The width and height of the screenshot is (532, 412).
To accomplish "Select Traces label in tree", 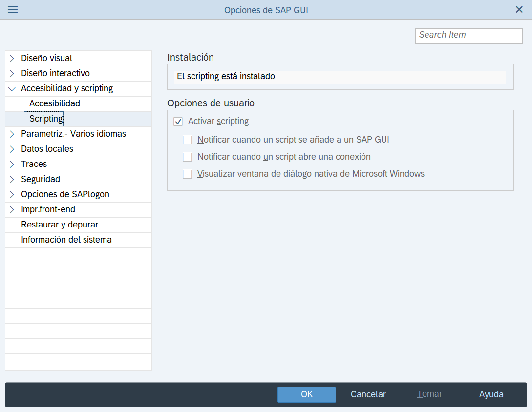I will pyautogui.click(x=34, y=164).
